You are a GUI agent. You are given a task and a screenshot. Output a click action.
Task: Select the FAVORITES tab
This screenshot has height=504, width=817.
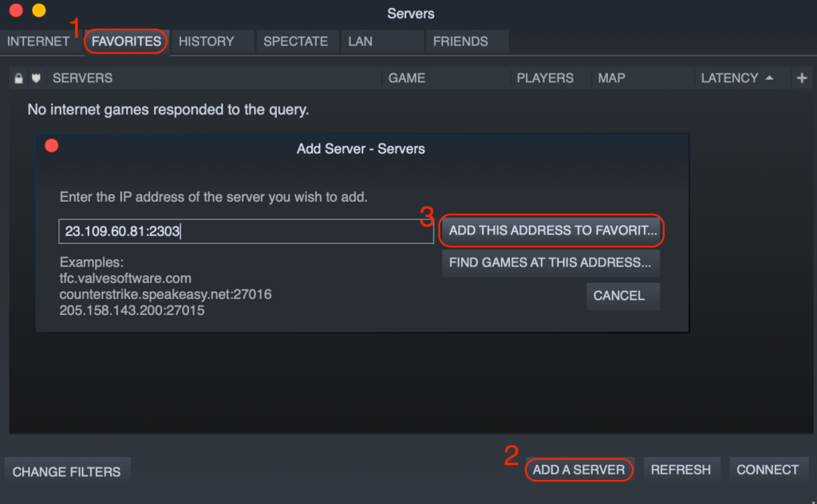coord(125,41)
